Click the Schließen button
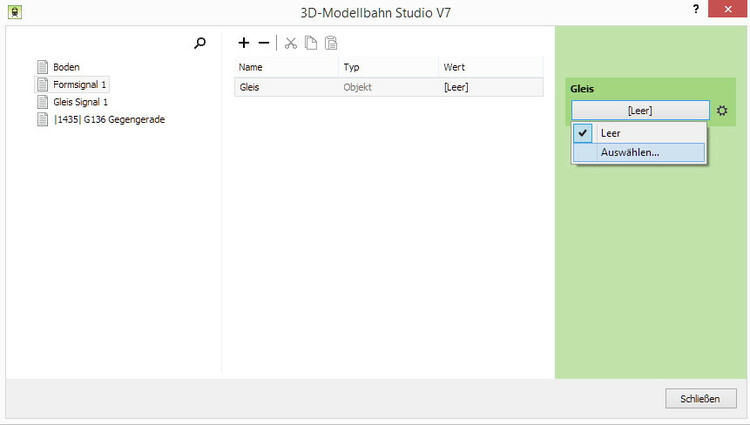The height and width of the screenshot is (425, 750). tap(701, 399)
